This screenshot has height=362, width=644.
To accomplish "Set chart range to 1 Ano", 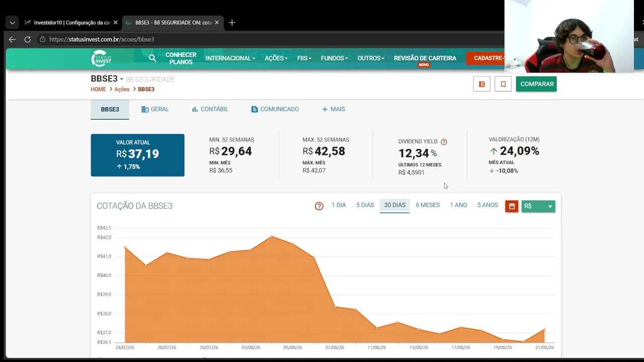I will pyautogui.click(x=458, y=205).
